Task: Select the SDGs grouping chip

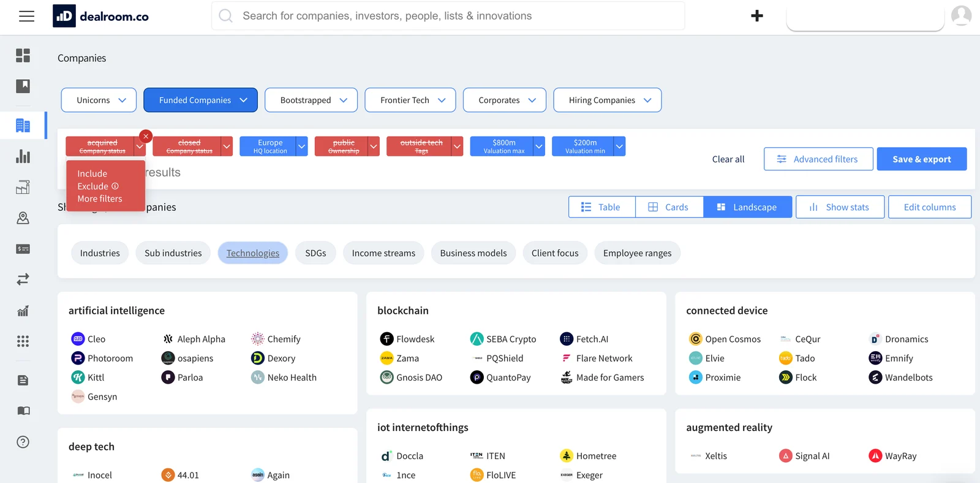Action: click(x=315, y=253)
